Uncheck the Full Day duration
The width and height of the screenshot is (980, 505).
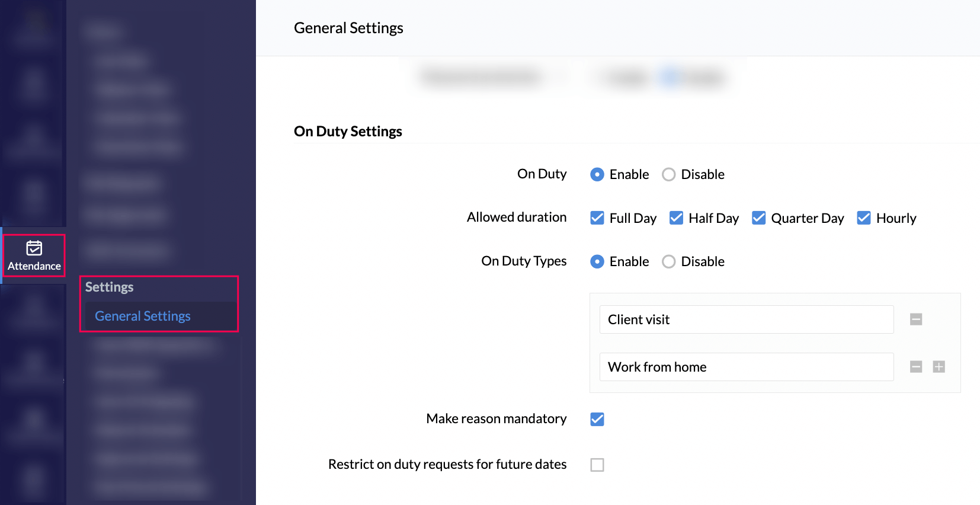point(597,218)
